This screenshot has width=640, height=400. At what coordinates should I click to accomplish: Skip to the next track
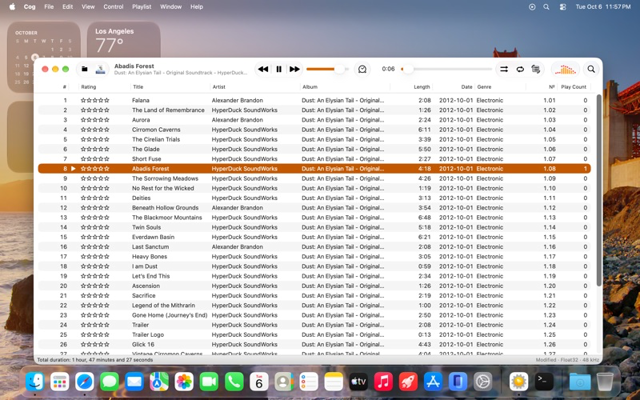pos(294,69)
